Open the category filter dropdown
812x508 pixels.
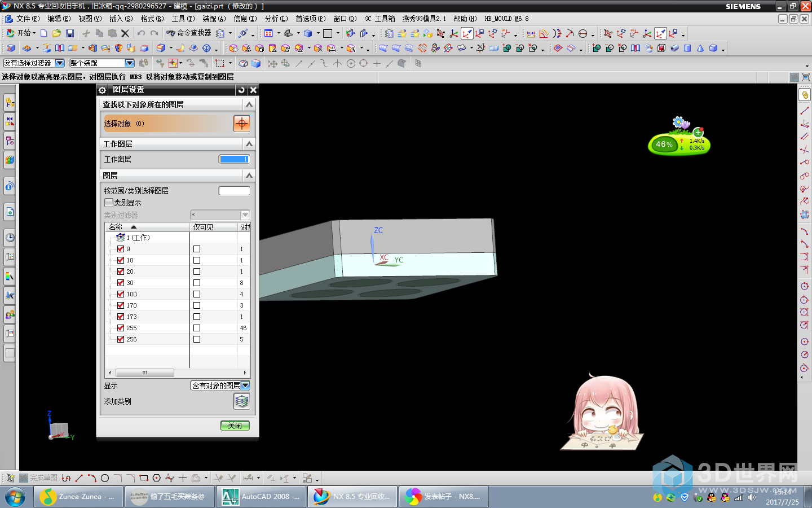pos(245,215)
